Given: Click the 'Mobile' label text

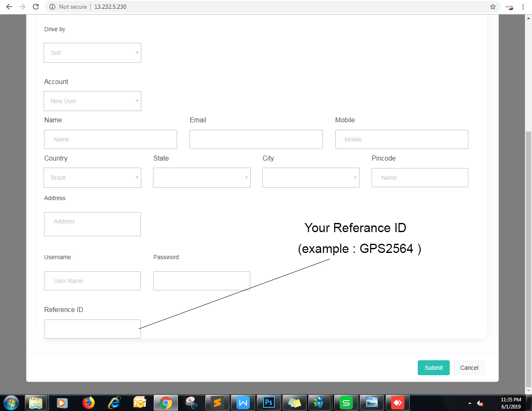Looking at the screenshot, I should coord(345,120).
